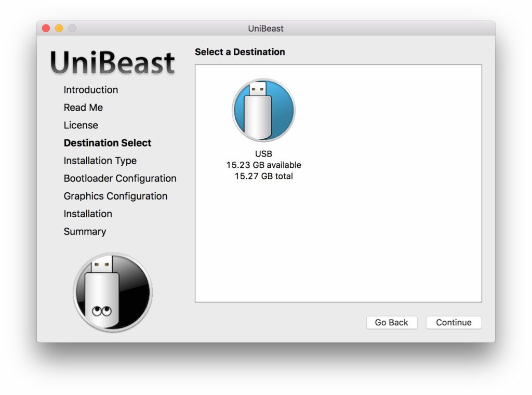The image size is (532, 395).
Task: Select the USB drive icon as destination
Action: pyautogui.click(x=263, y=110)
